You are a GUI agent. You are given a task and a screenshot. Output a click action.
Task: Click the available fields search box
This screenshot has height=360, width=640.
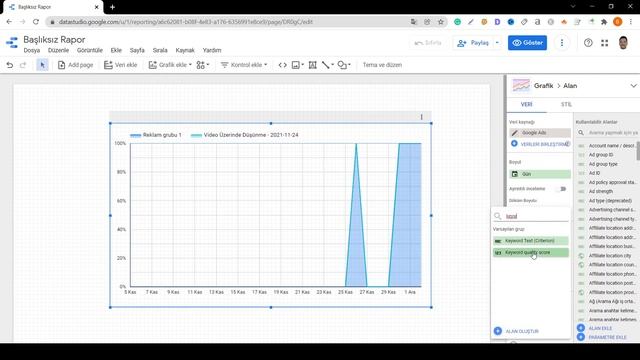607,133
